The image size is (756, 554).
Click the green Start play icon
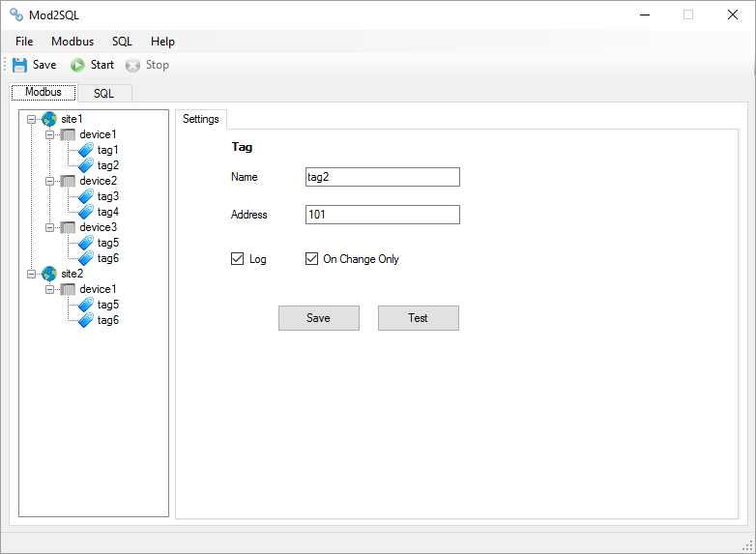point(77,65)
